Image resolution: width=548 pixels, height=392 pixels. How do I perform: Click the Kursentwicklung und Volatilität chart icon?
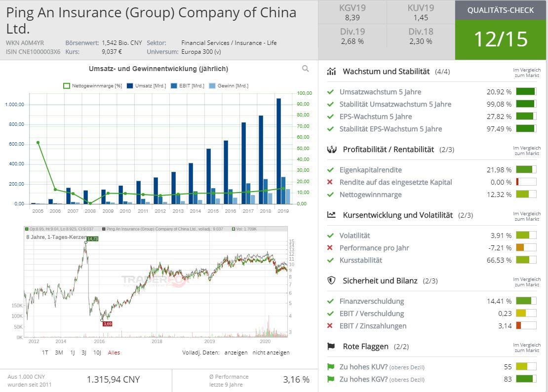click(332, 215)
